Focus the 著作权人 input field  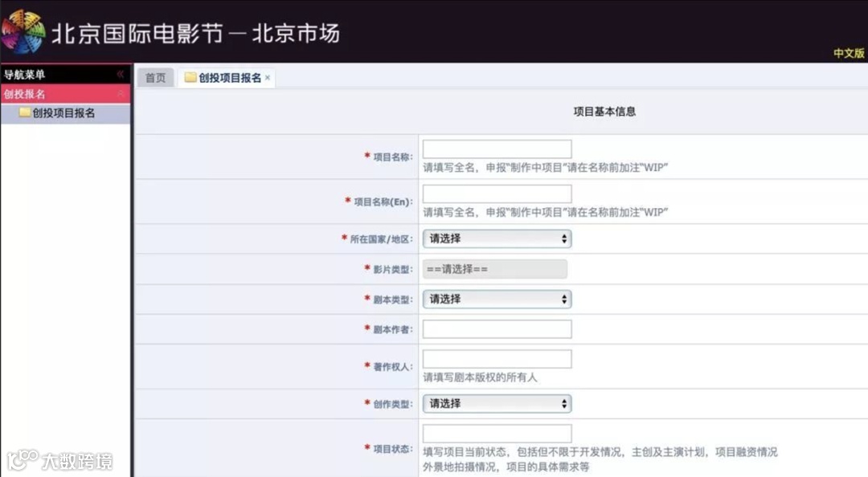click(x=497, y=359)
